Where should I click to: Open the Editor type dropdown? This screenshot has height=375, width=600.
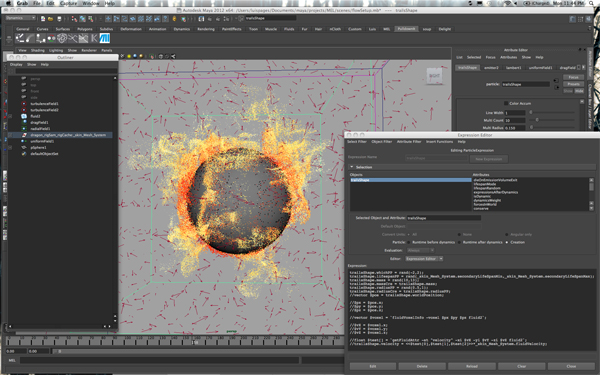pos(424,259)
